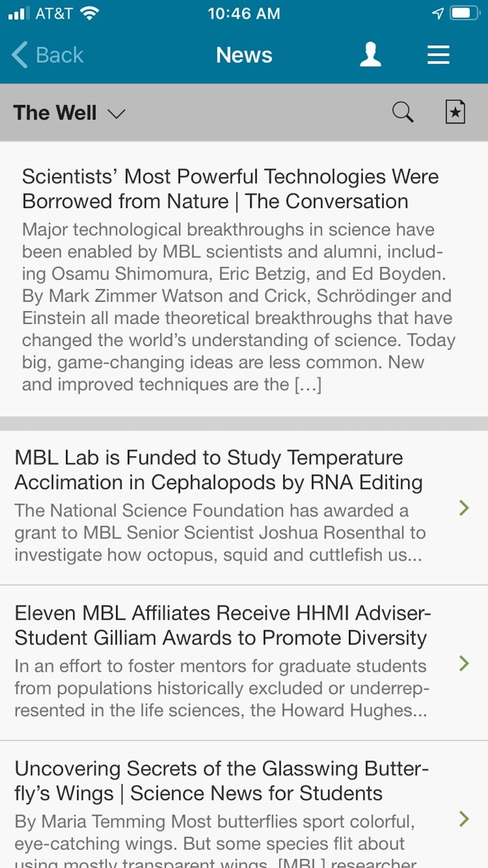The image size is (488, 868).
Task: Open Uncovering Secrets of Glasswing headline
Action: [221, 781]
